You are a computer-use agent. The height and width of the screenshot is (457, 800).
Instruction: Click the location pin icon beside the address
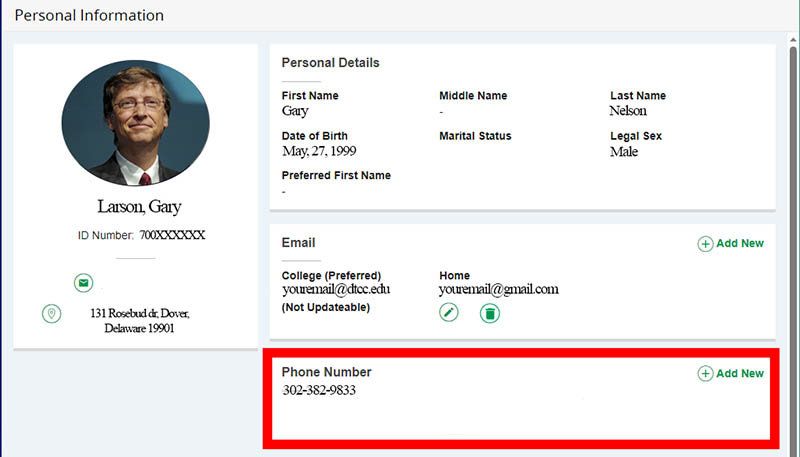click(52, 313)
